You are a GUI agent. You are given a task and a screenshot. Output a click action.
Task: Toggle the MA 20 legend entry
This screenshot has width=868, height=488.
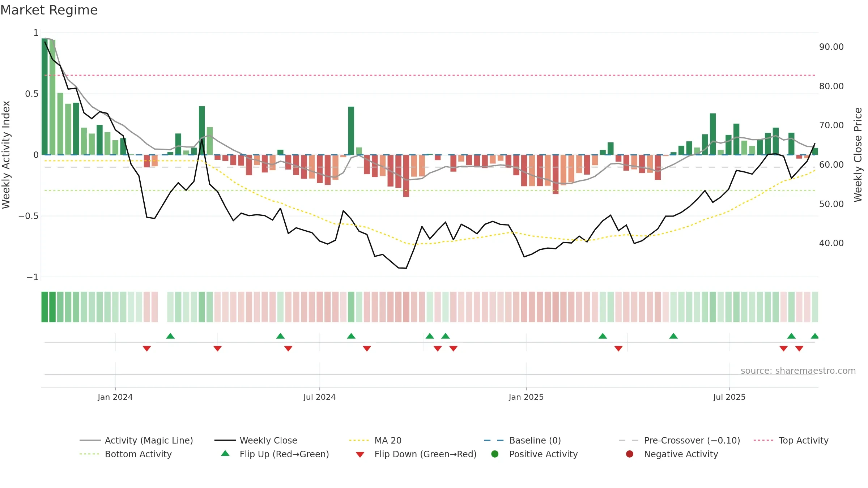pyautogui.click(x=375, y=440)
